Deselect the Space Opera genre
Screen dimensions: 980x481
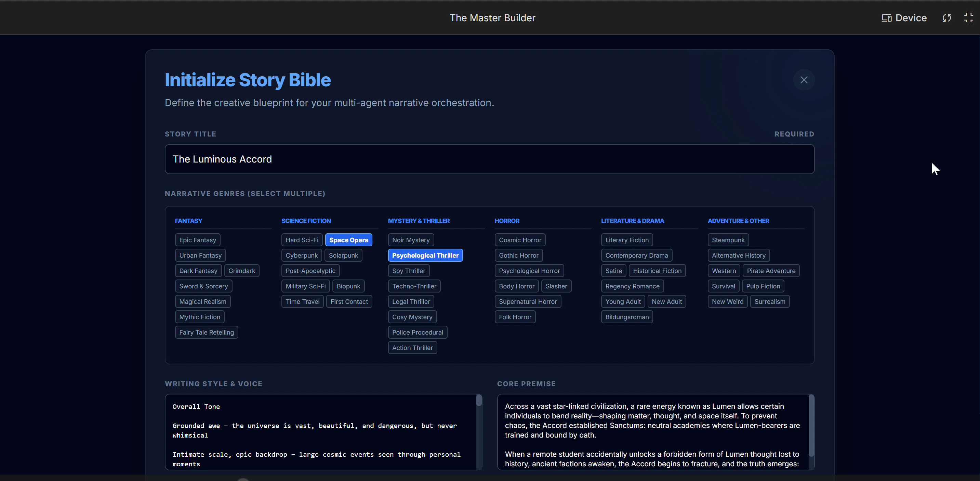coord(348,240)
